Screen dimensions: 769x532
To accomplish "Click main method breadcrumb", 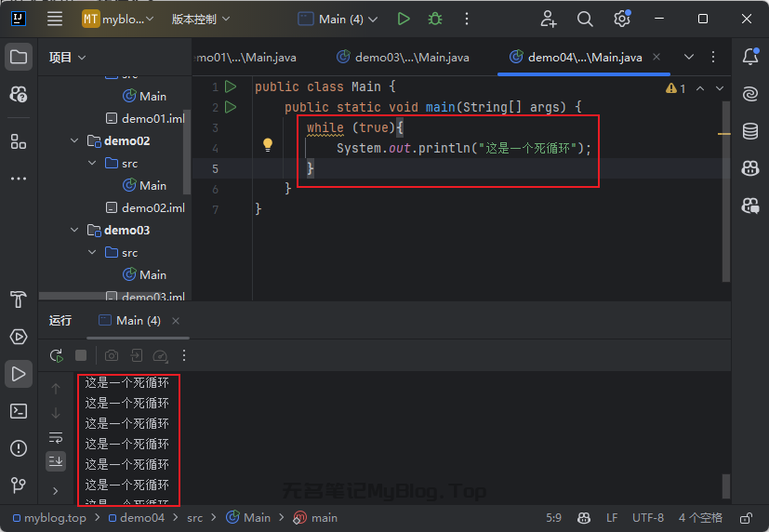I will [x=315, y=518].
